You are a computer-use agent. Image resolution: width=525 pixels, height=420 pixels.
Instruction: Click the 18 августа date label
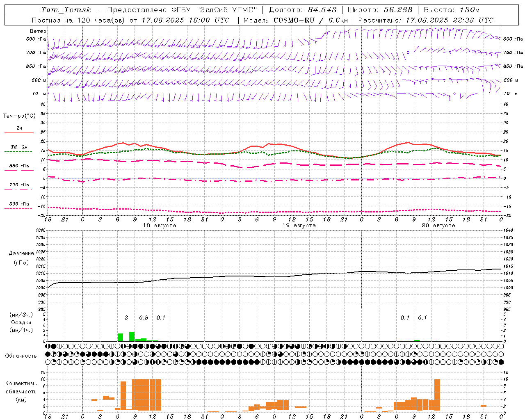pyautogui.click(x=160, y=226)
